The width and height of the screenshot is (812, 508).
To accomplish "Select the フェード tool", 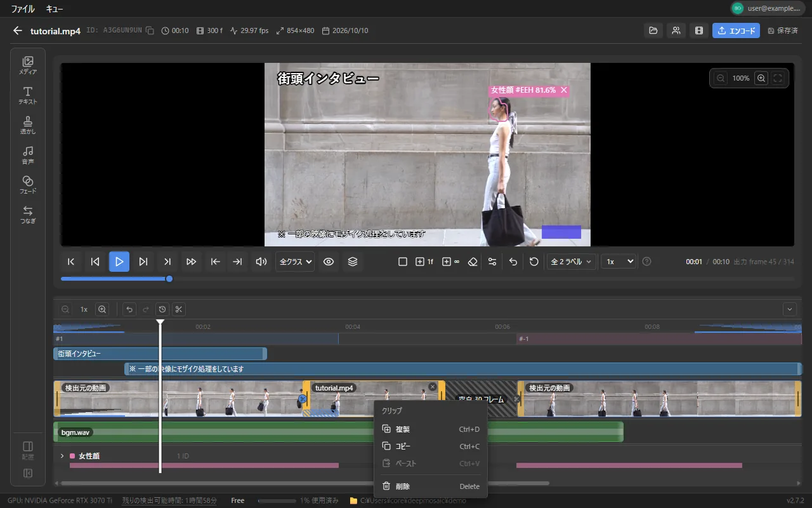I will 28,185.
